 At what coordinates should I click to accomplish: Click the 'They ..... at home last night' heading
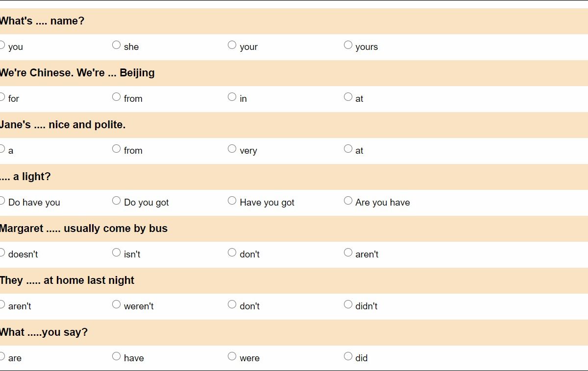(67, 280)
